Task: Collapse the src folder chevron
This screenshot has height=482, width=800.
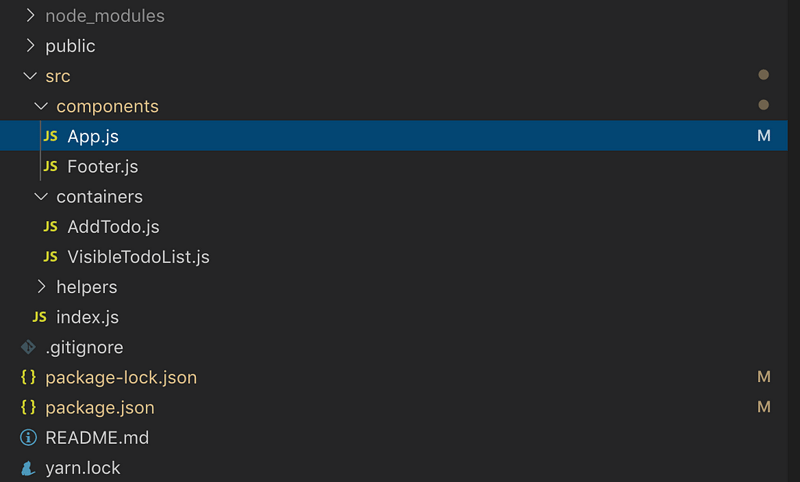Action: coord(30,76)
